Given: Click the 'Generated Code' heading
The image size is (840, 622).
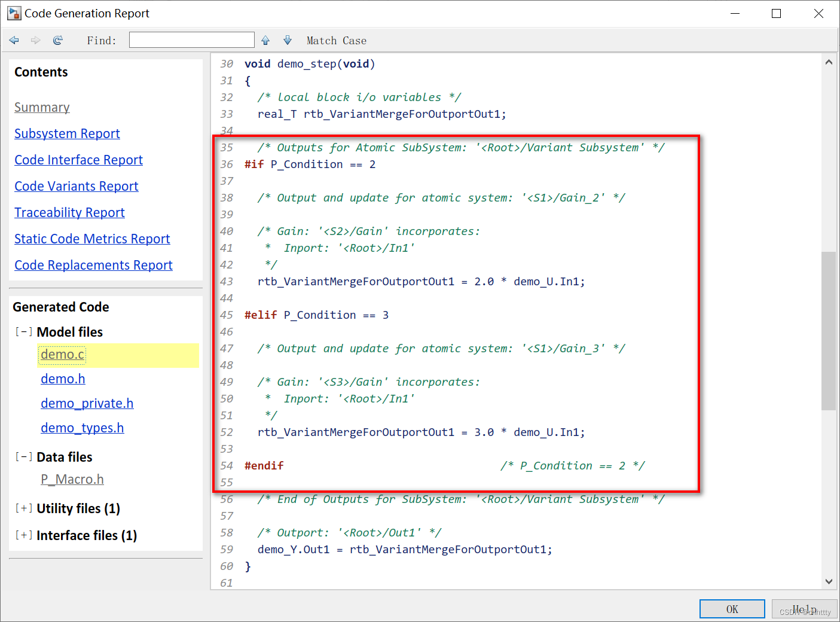Looking at the screenshot, I should (61, 307).
